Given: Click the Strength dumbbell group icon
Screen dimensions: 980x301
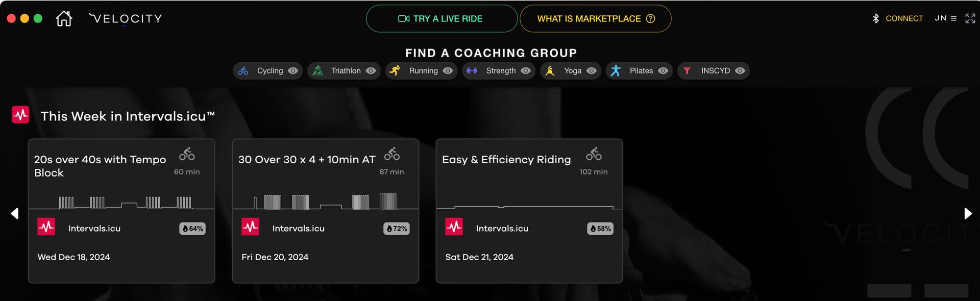Looking at the screenshot, I should point(472,71).
